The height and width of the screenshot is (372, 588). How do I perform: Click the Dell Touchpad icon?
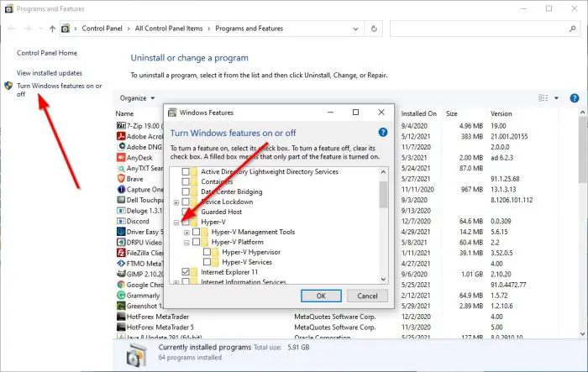pos(121,200)
